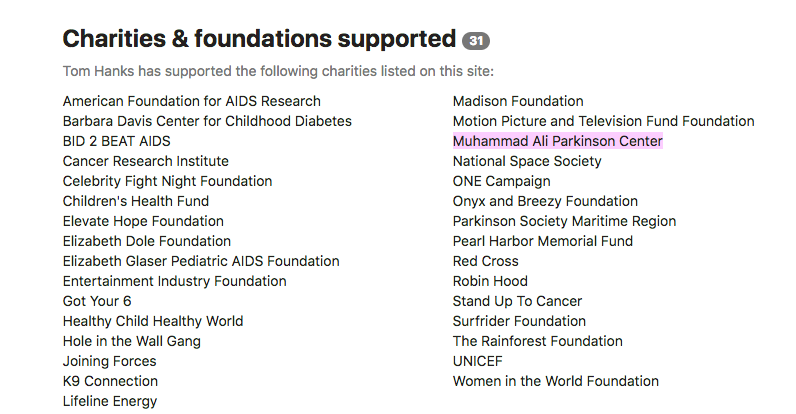Open Elizabeth Glaser Pediatric AIDS Foundation
This screenshot has width=796, height=414.
tap(200, 261)
